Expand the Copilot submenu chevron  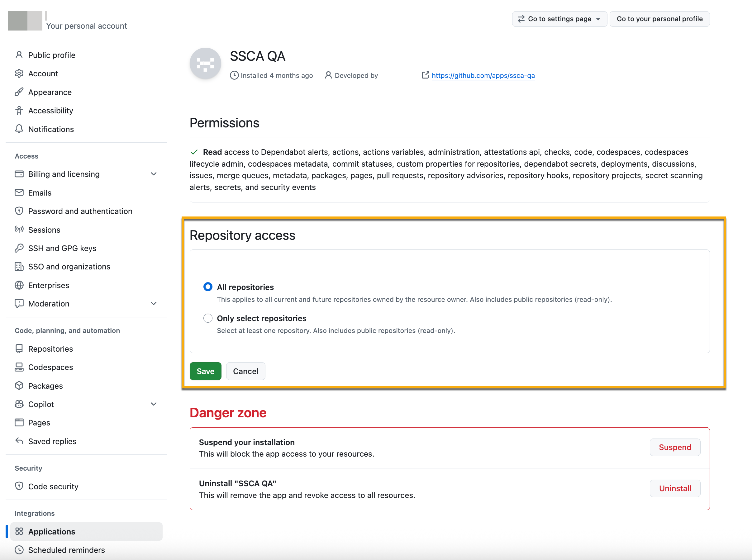[154, 404]
